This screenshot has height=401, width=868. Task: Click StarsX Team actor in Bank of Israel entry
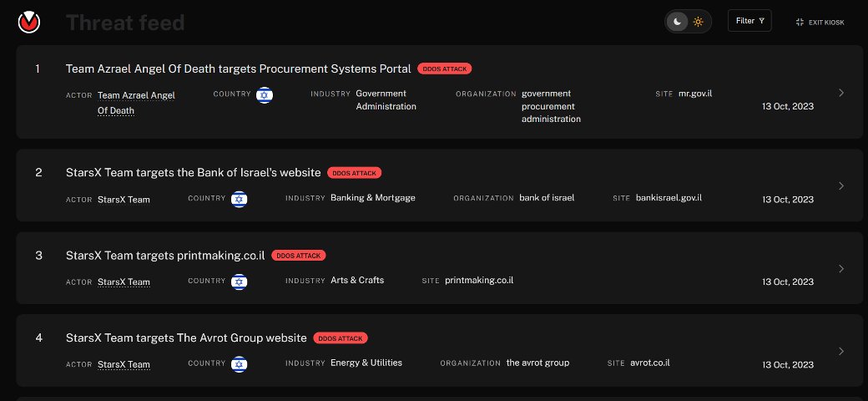[124, 200]
